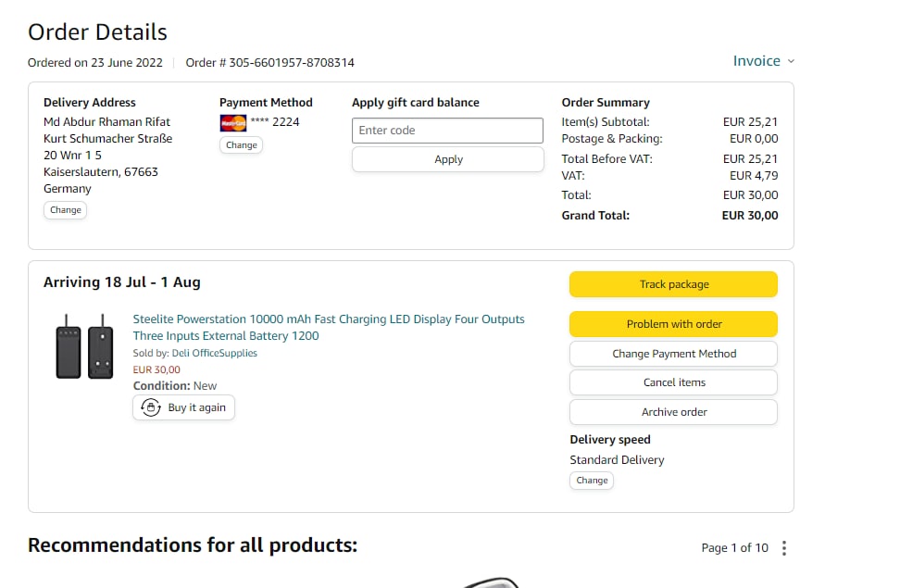Expand the Invoice dropdown
900x588 pixels.
point(763,61)
